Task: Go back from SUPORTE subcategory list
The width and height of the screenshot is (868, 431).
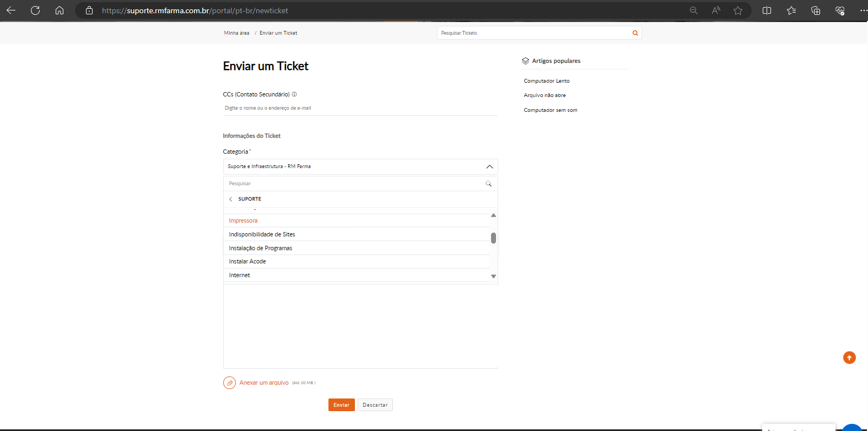Action: [x=230, y=199]
